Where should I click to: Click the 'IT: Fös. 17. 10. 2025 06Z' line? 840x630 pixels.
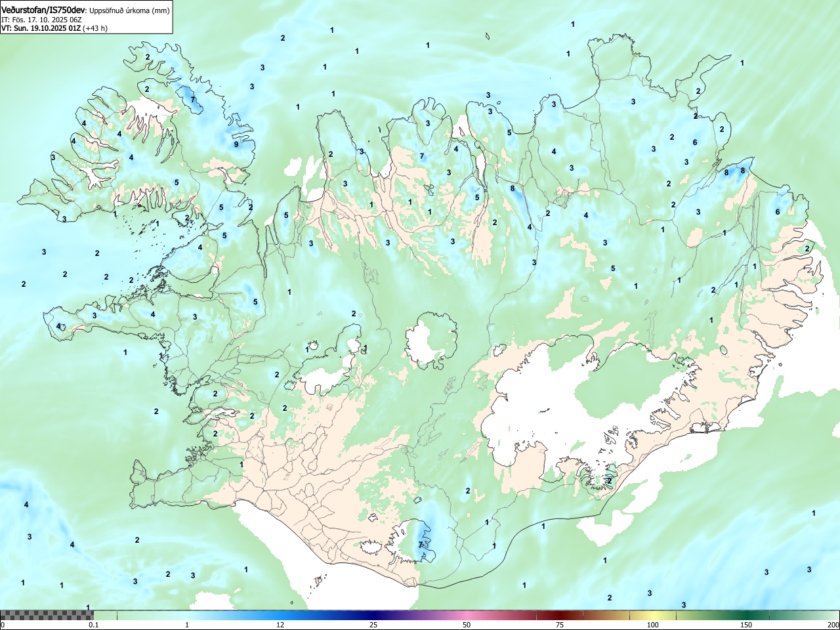point(41,20)
